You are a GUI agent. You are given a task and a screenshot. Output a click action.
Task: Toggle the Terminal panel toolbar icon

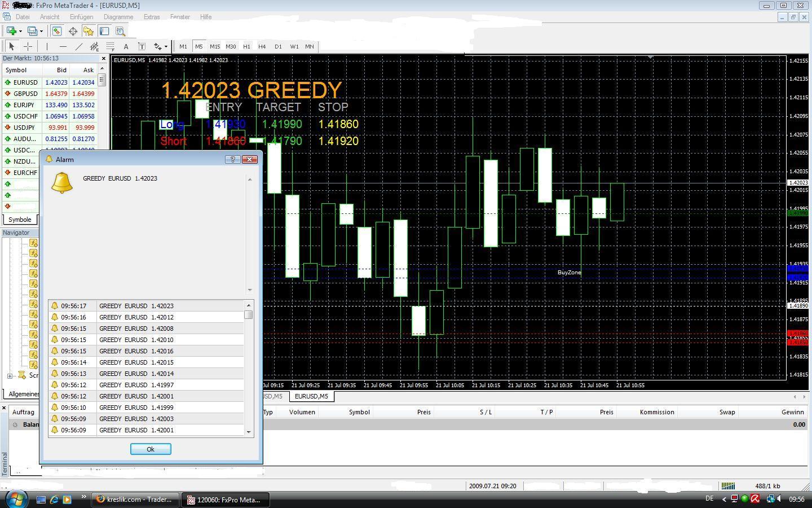[x=104, y=31]
